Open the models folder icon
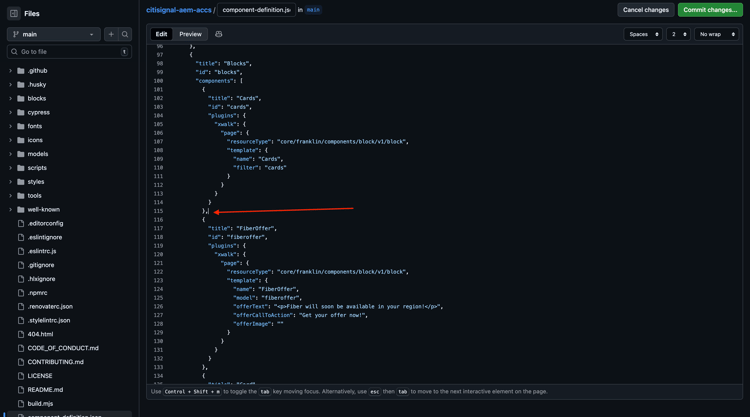This screenshot has width=750, height=417. pyautogui.click(x=21, y=154)
